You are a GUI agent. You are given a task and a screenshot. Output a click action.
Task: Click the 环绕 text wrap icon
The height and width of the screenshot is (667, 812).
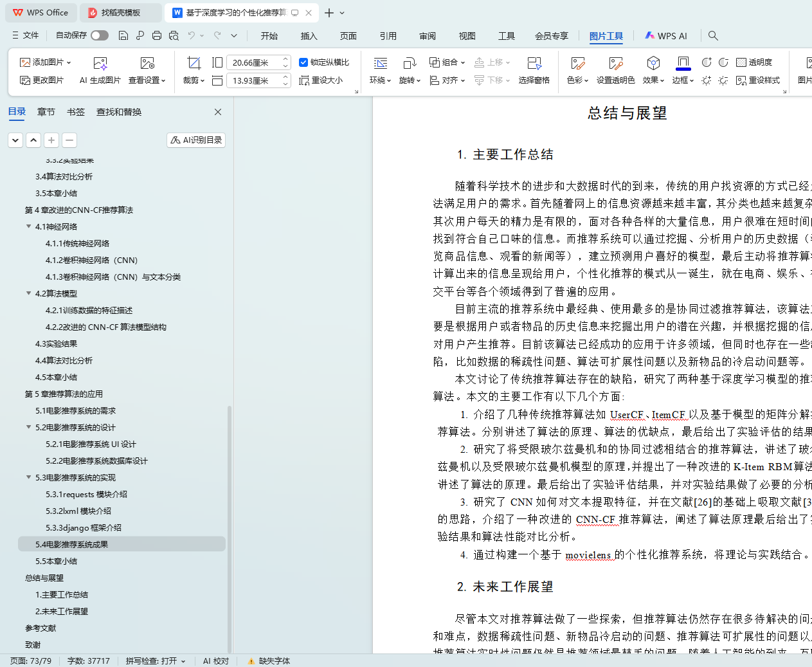click(380, 63)
